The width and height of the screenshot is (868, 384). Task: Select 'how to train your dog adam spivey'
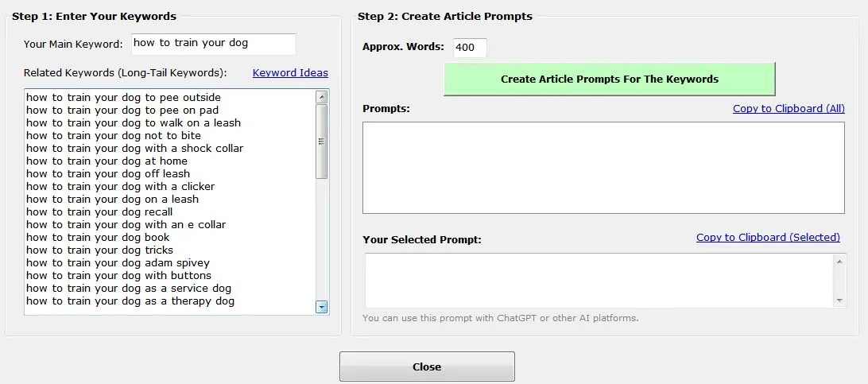(118, 262)
